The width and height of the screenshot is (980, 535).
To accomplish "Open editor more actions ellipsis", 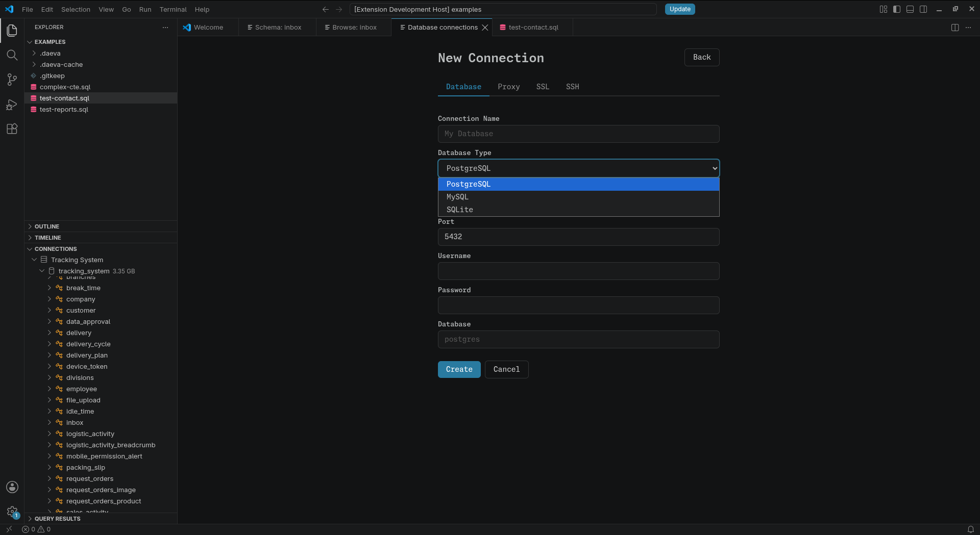I will pyautogui.click(x=968, y=28).
